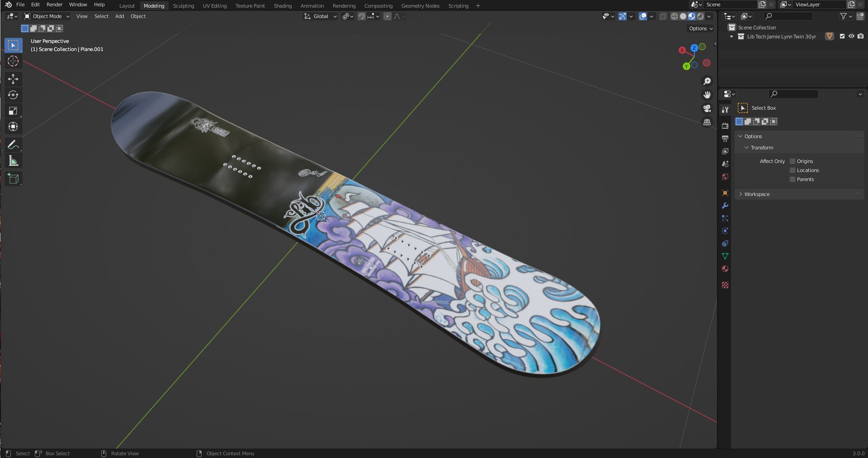Switch to the Geometry Nodes workspace tab

click(x=420, y=6)
